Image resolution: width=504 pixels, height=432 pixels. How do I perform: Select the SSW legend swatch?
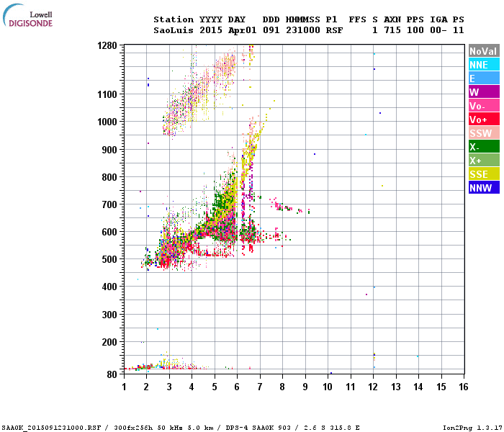click(484, 132)
